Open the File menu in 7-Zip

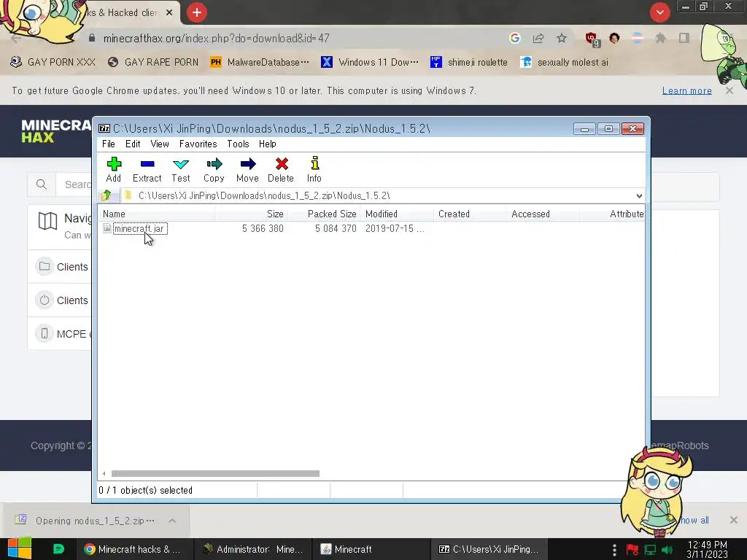pyautogui.click(x=109, y=144)
